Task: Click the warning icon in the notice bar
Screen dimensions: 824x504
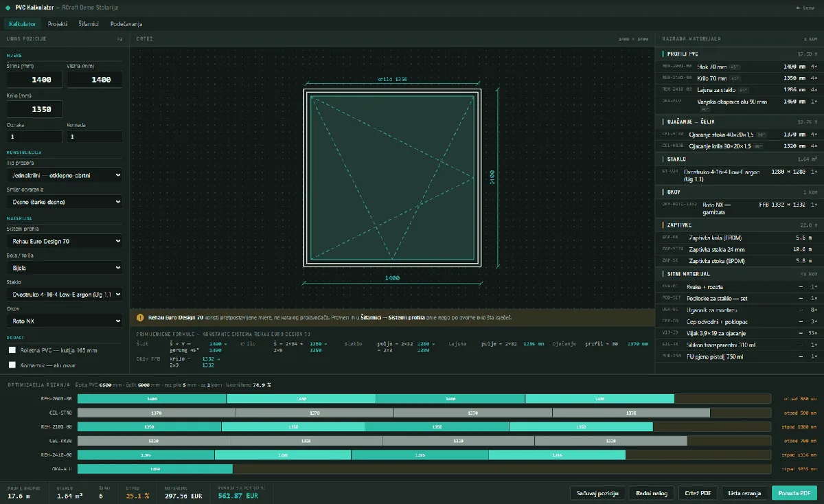Action: [140, 318]
